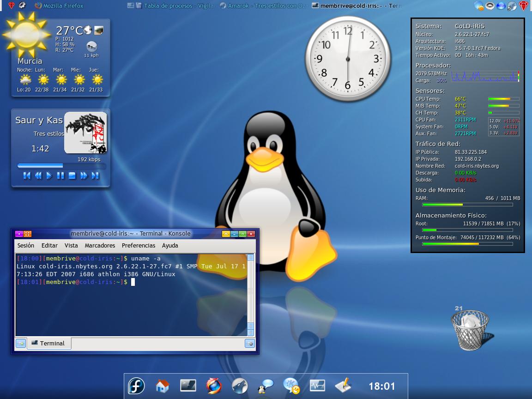Click the silver ring tray icon
This screenshot has height=399, width=532.
click(490, 6)
